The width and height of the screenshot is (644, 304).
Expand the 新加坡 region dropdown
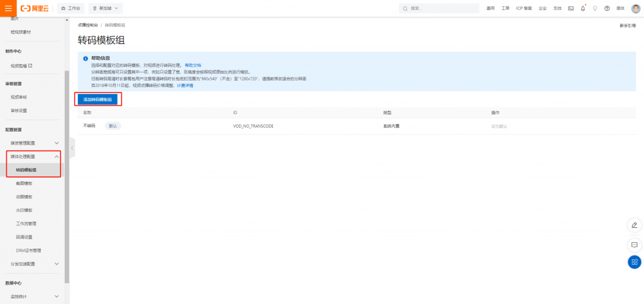click(x=105, y=8)
